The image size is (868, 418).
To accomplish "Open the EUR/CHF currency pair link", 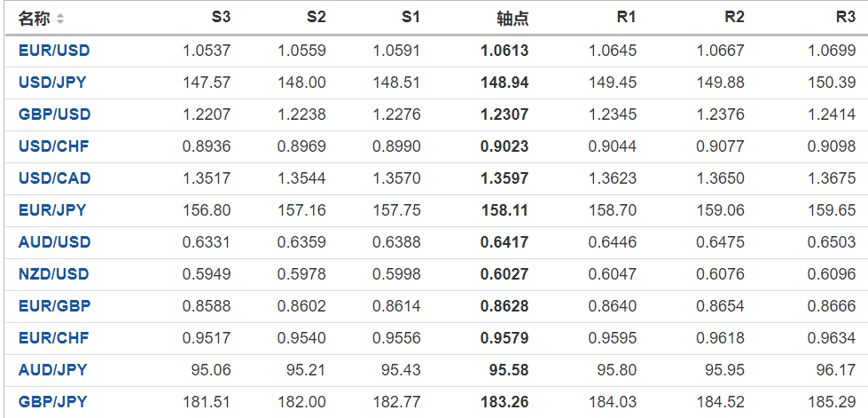I will [53, 338].
